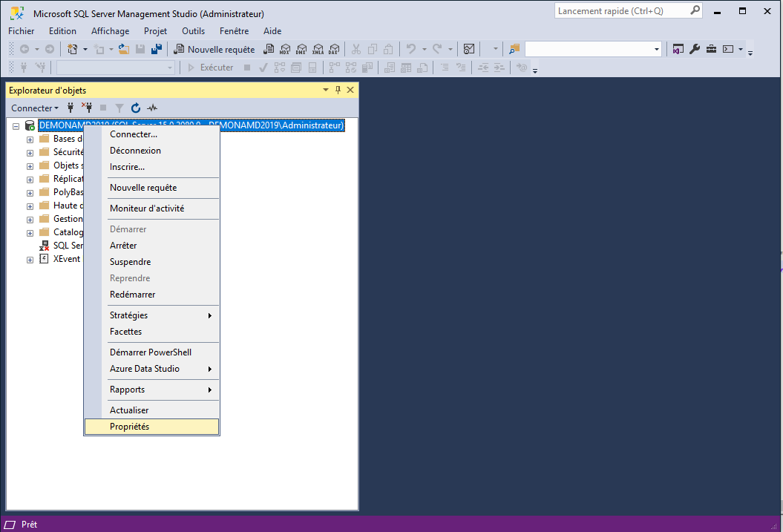Pin the Explorateur d'objets panel
Image resolution: width=783 pixels, height=532 pixels.
point(338,90)
